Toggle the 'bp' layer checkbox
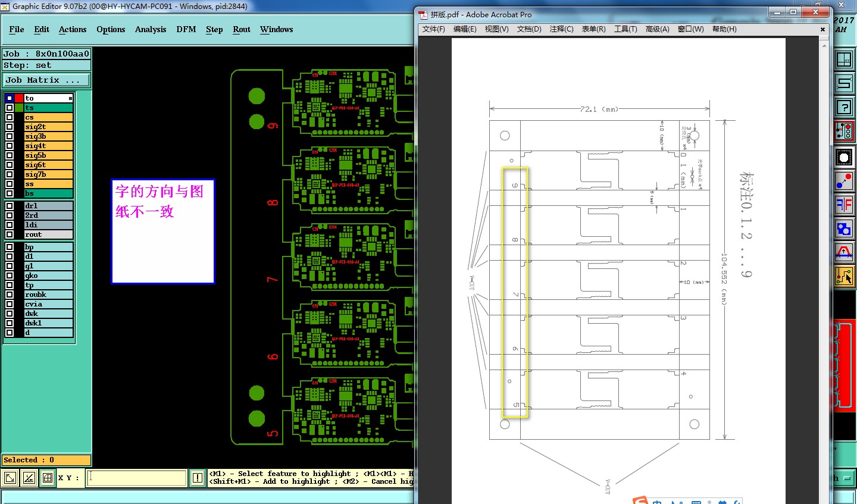 (10, 247)
